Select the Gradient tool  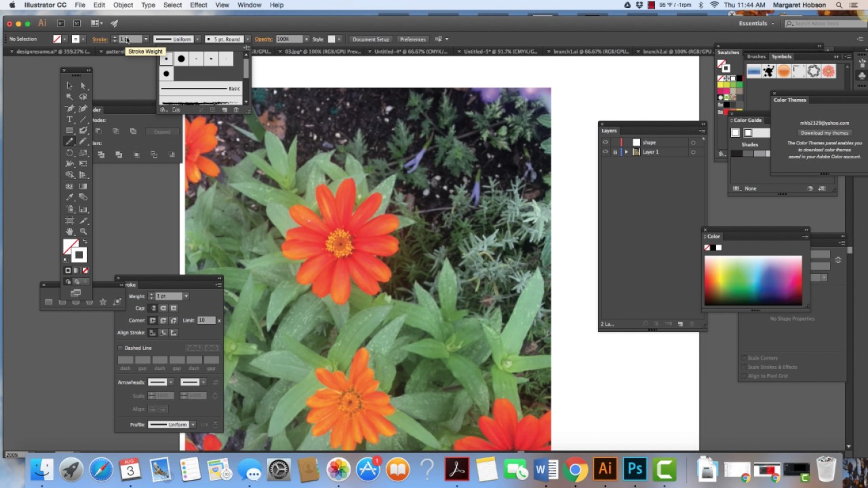[83, 186]
